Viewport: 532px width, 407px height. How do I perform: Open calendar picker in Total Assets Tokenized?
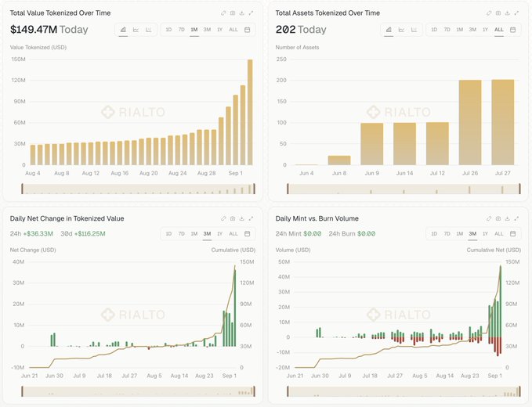point(513,30)
